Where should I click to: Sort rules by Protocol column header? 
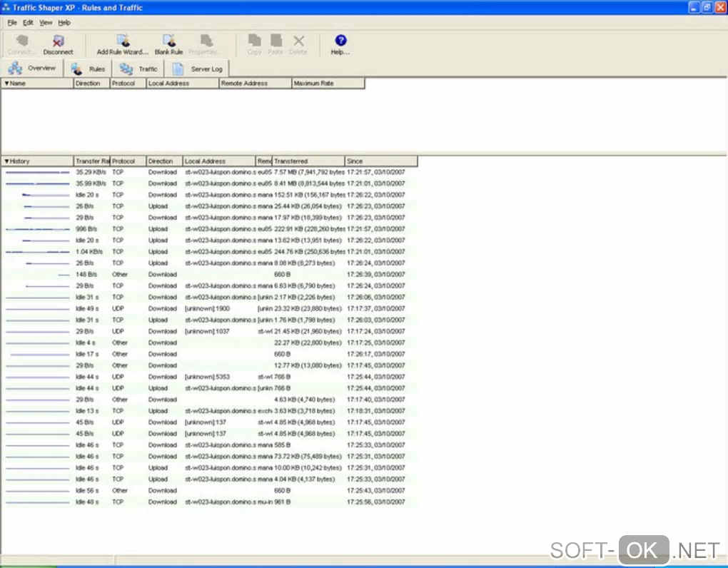point(128,83)
